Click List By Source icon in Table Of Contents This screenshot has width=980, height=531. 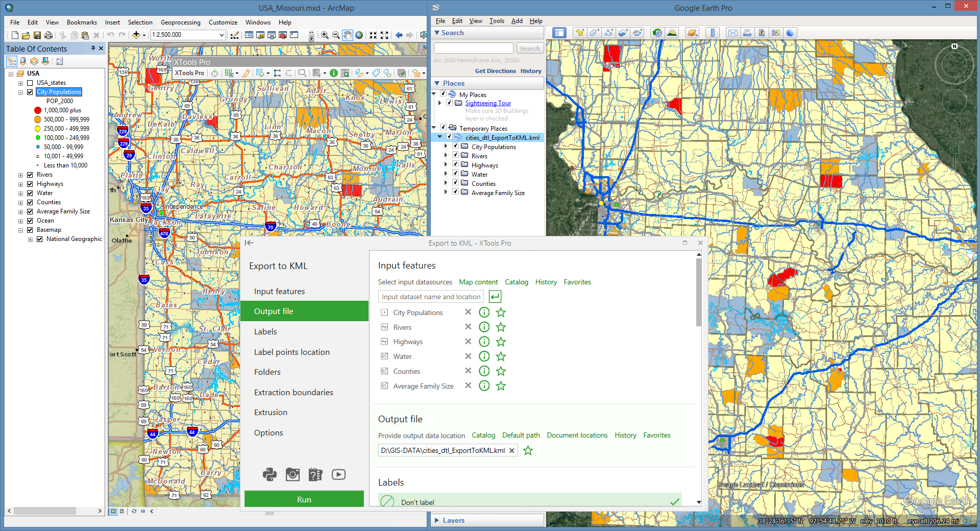point(23,61)
